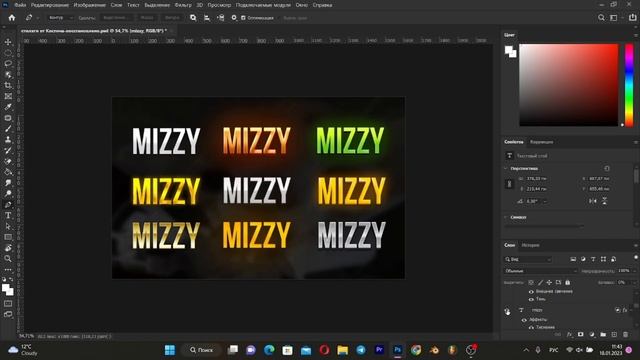Change screen mode at toolbox bottom
This screenshot has height=360, width=640.
(x=8, y=314)
